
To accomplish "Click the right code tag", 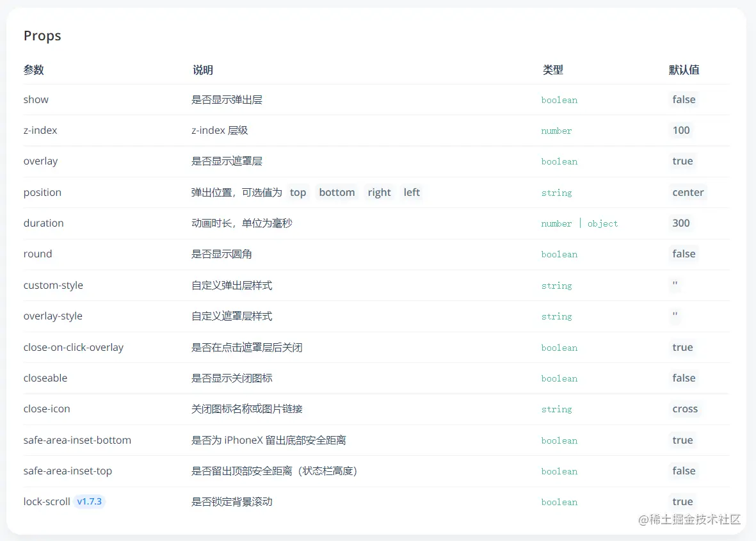I will 380,192.
